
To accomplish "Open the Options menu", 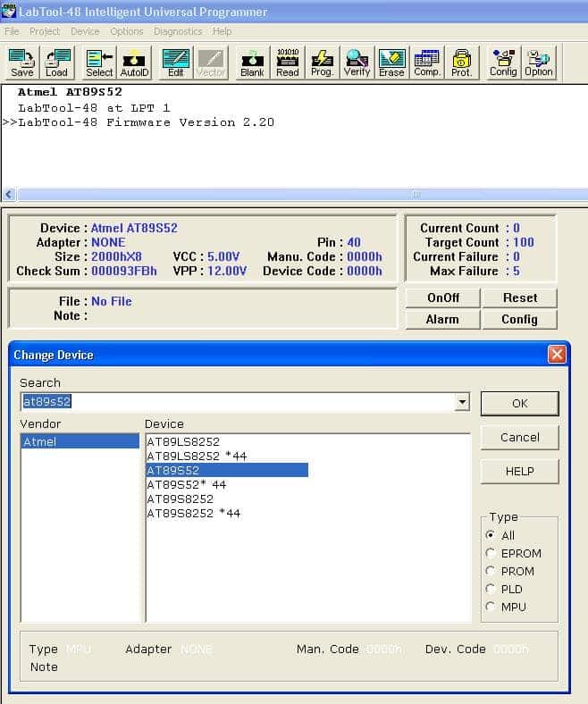I will 127,31.
